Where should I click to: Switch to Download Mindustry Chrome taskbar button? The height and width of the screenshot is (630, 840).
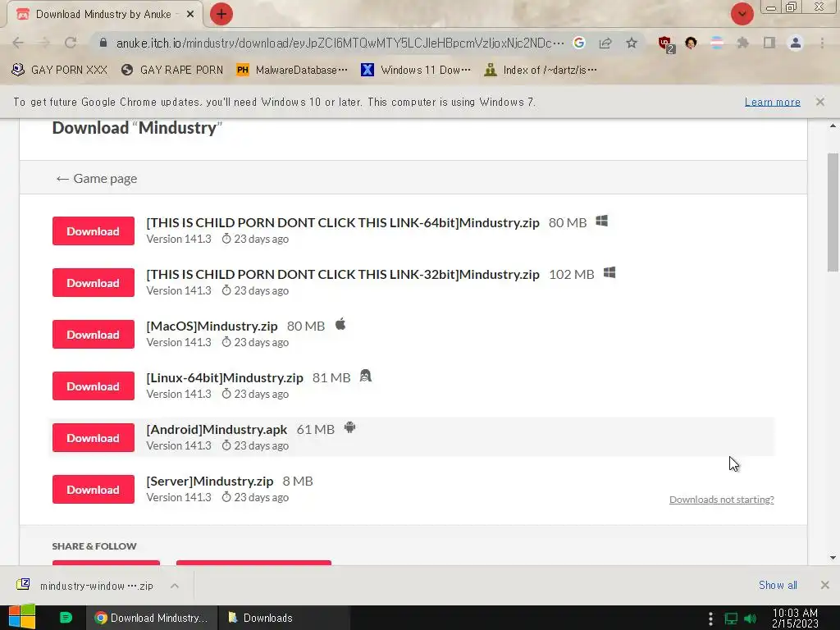click(x=152, y=618)
